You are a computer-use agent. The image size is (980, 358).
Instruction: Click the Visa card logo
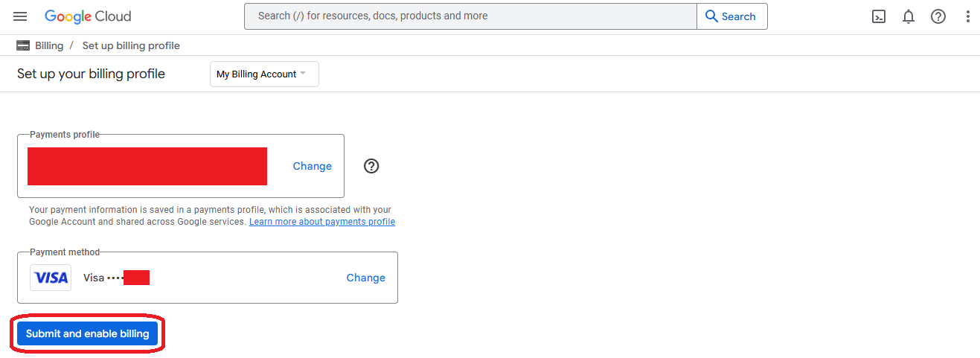tap(51, 278)
